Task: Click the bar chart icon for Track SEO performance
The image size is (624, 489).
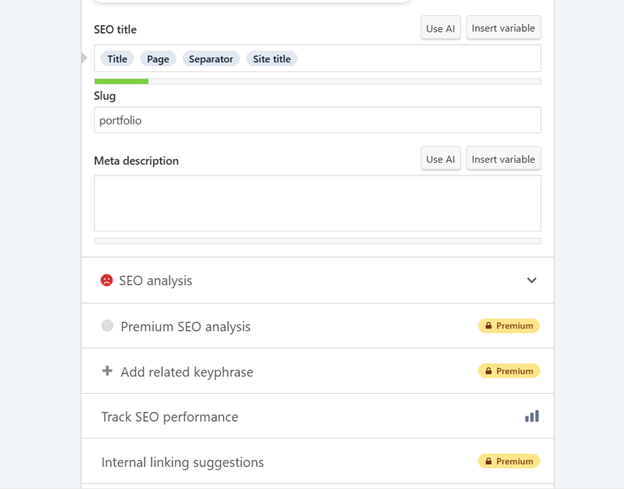Action: point(532,416)
